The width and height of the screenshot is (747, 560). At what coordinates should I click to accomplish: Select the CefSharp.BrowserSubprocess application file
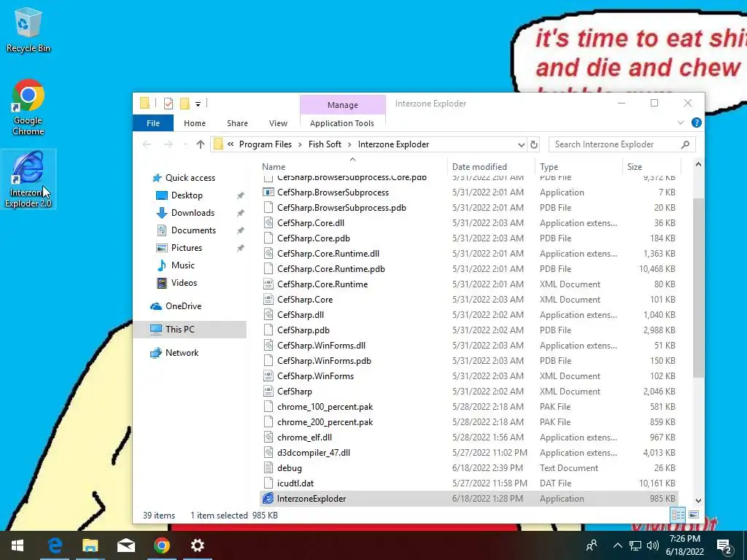click(x=469, y=192)
